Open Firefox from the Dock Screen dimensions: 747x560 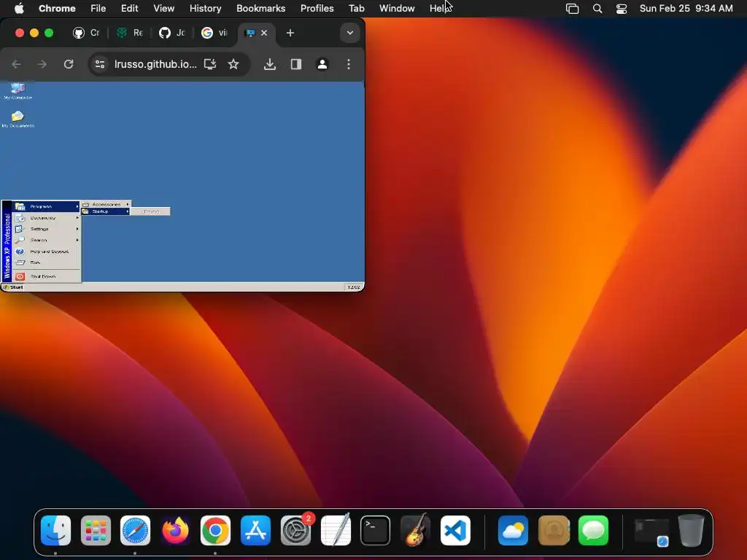(175, 531)
